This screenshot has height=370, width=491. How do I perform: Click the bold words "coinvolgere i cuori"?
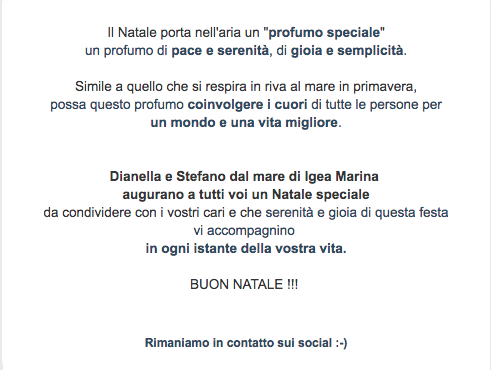[x=247, y=105]
